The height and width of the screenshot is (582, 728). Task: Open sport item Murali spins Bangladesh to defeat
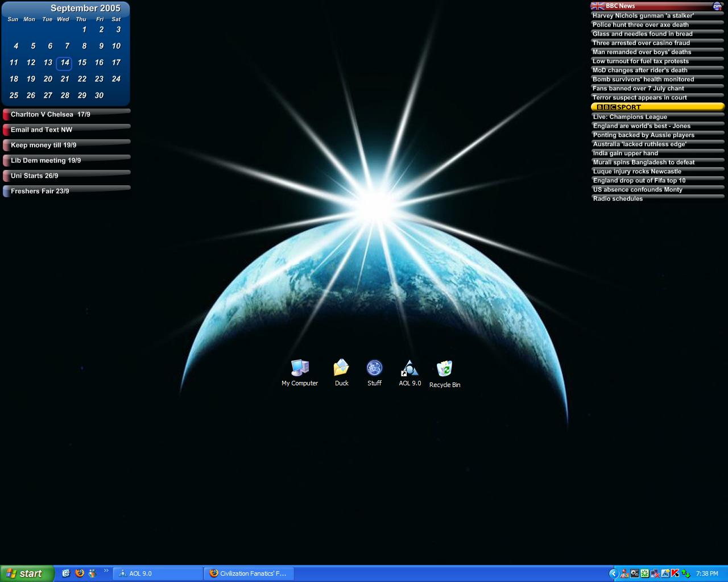point(657,163)
